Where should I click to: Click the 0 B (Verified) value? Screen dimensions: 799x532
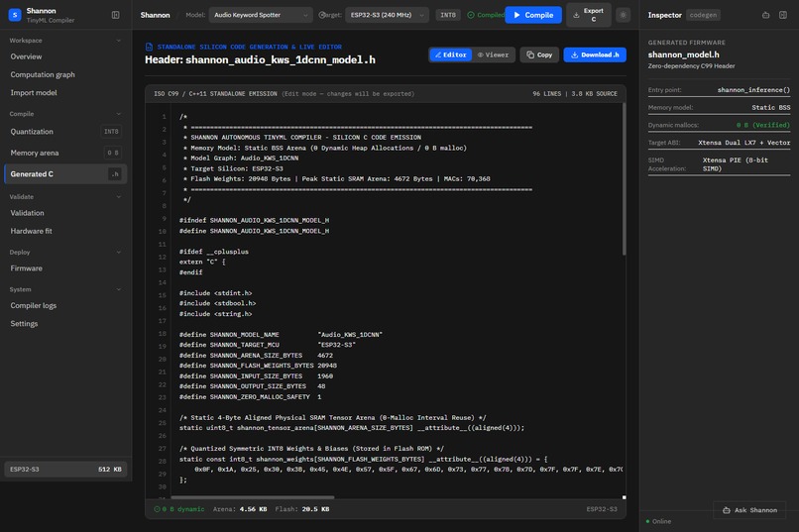[x=763, y=125]
